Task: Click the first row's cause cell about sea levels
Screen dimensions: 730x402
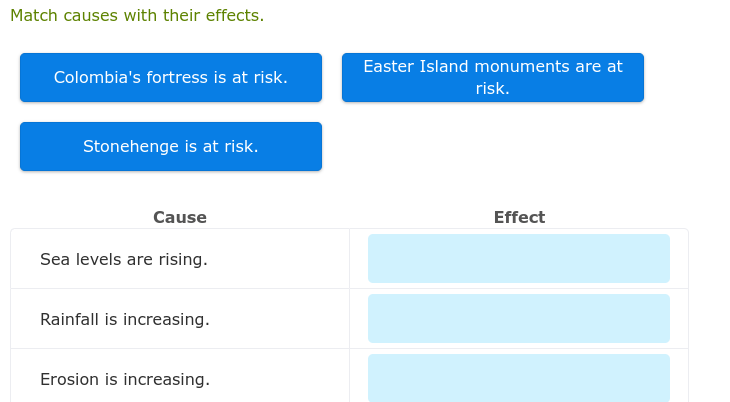Action: click(x=180, y=260)
